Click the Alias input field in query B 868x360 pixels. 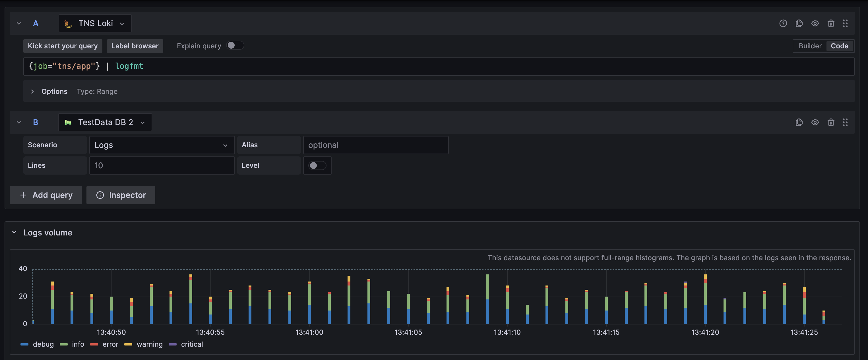click(x=375, y=145)
